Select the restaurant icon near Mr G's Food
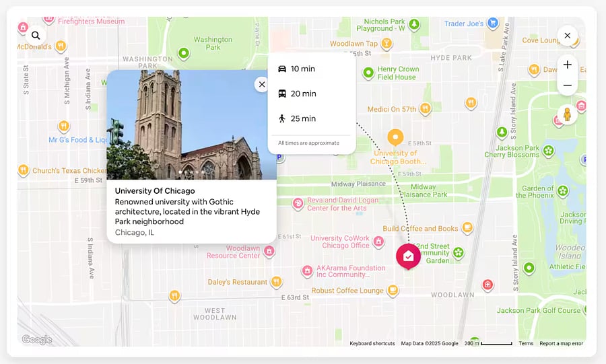 pos(64,126)
